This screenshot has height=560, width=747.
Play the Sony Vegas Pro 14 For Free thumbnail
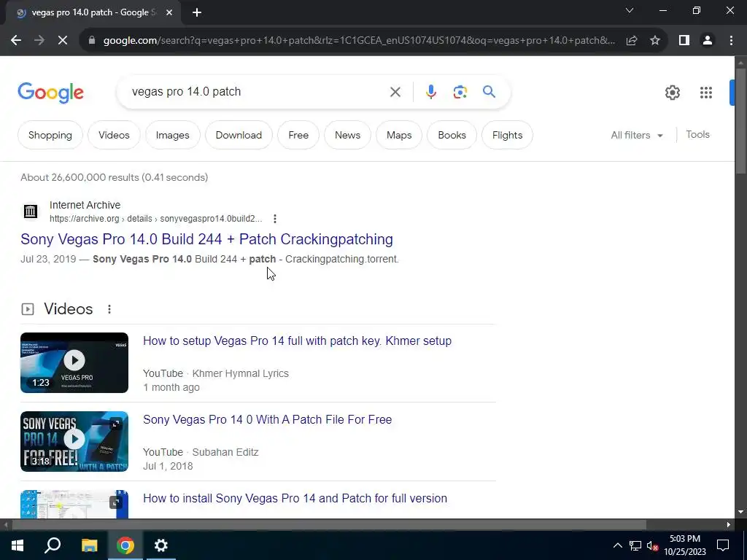74,441
